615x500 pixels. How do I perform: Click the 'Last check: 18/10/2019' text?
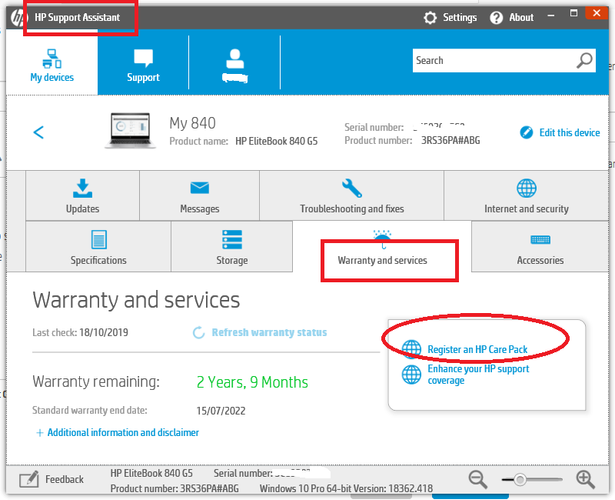[x=80, y=333]
